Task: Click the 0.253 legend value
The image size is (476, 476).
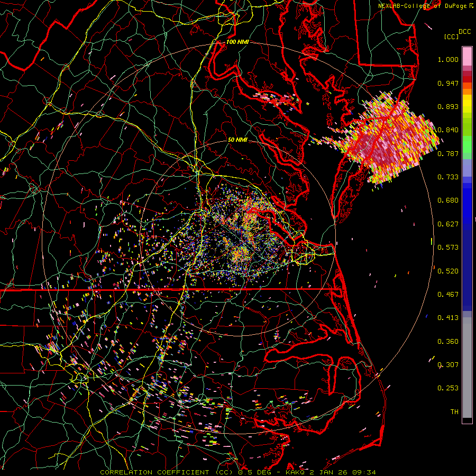Action: [448, 388]
